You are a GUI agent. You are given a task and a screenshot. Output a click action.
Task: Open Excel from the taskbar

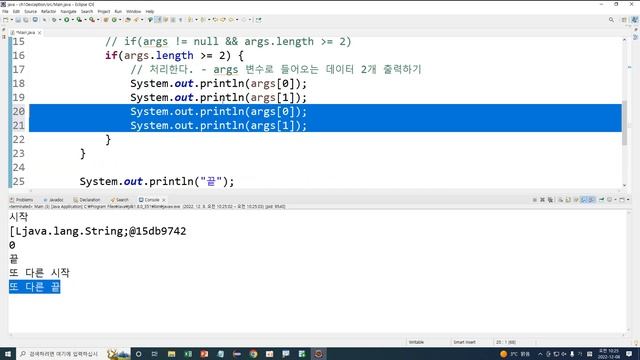188,353
